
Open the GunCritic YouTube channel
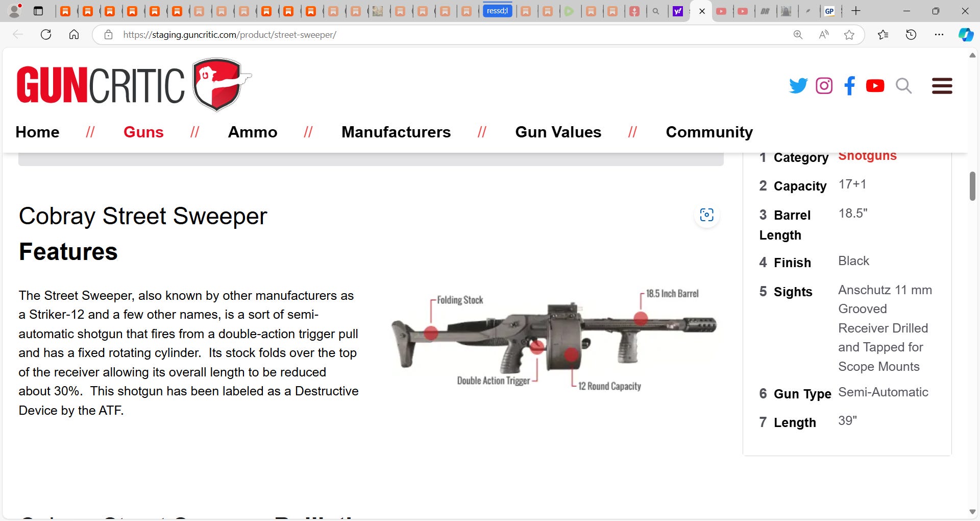click(875, 86)
